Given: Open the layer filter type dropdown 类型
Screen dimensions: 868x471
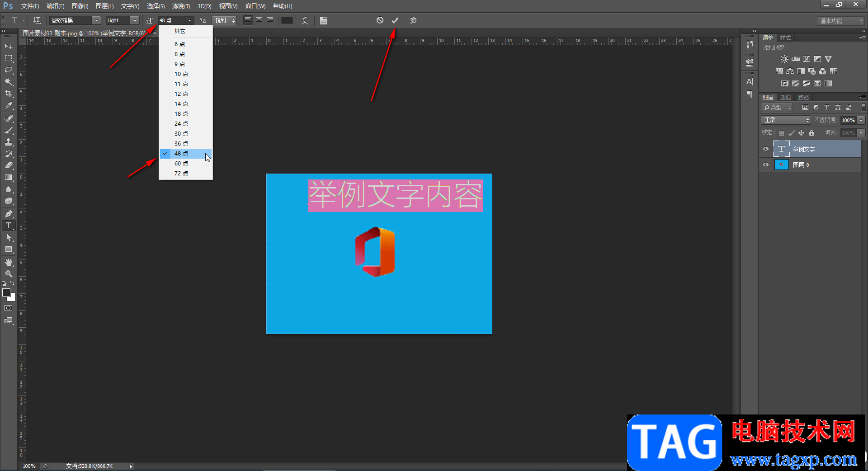Looking at the screenshot, I should 778,108.
